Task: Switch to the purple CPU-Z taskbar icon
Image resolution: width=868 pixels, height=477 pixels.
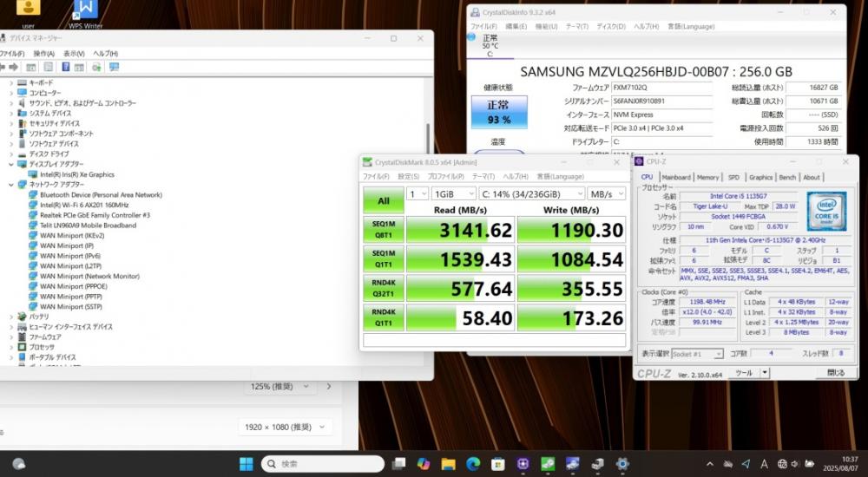Action: [523, 464]
